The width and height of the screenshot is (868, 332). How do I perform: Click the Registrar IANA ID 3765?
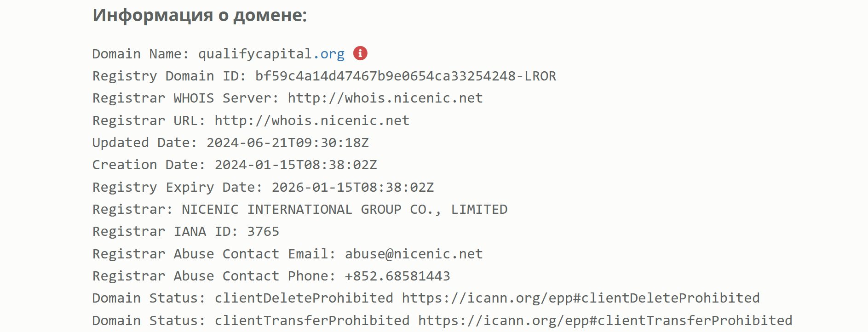[x=263, y=231]
